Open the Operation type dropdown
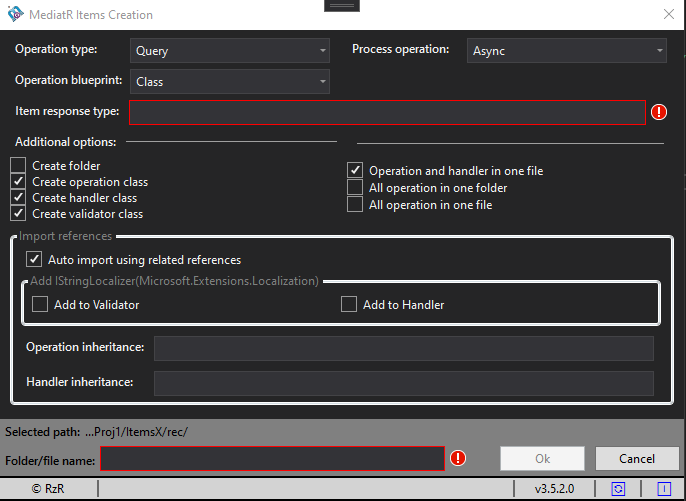686x501 pixels. [x=230, y=50]
